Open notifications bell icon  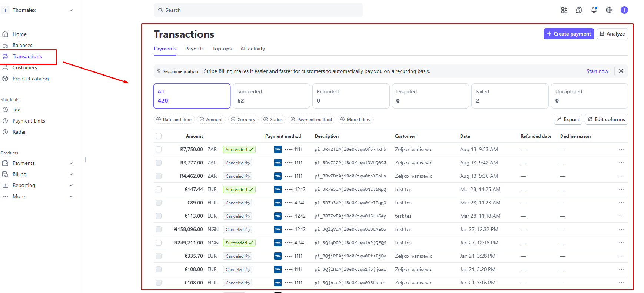point(594,10)
